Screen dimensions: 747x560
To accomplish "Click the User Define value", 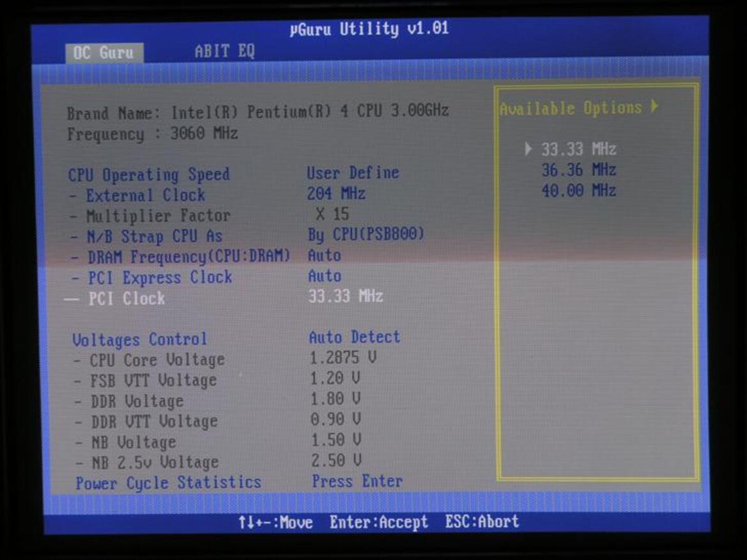I will click(x=353, y=173).
